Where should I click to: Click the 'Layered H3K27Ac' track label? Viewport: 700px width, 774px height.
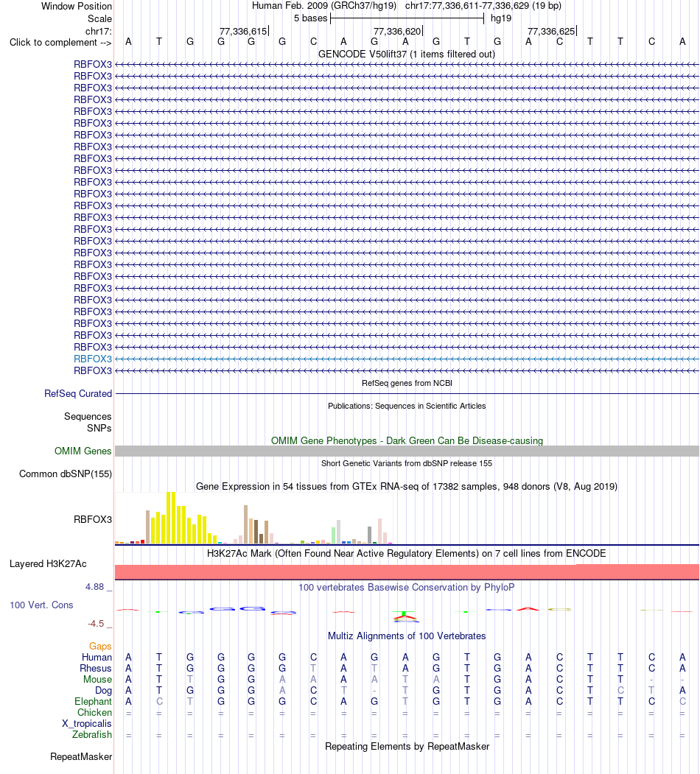[48, 563]
